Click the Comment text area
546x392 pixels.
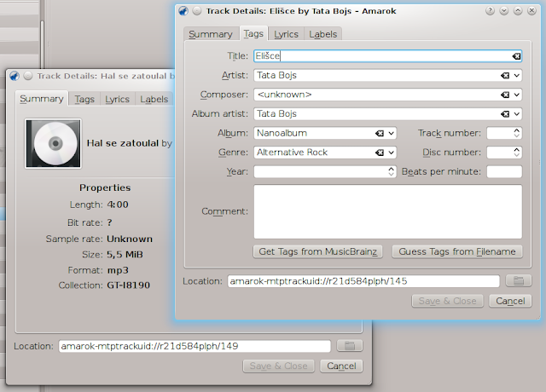click(x=388, y=211)
